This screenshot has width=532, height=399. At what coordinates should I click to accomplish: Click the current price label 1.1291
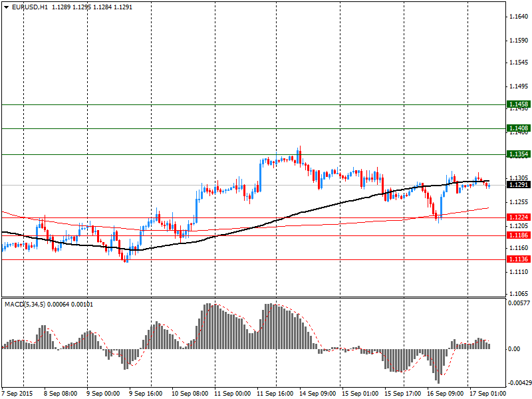point(519,185)
